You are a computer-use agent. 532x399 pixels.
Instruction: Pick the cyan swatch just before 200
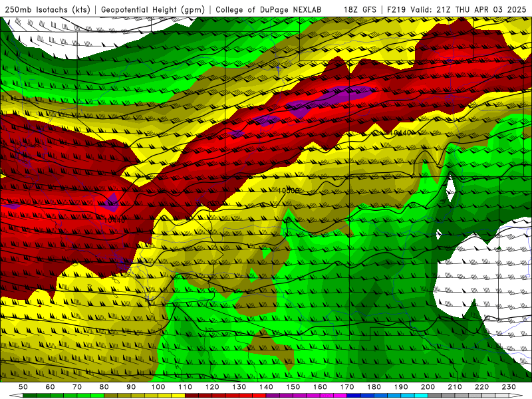click(421, 396)
